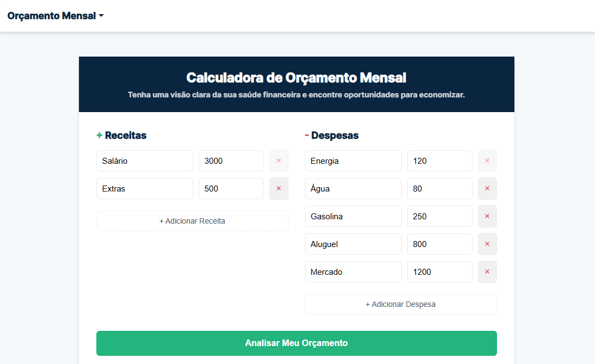Focus the Mercado 1200 value field

tap(439, 272)
